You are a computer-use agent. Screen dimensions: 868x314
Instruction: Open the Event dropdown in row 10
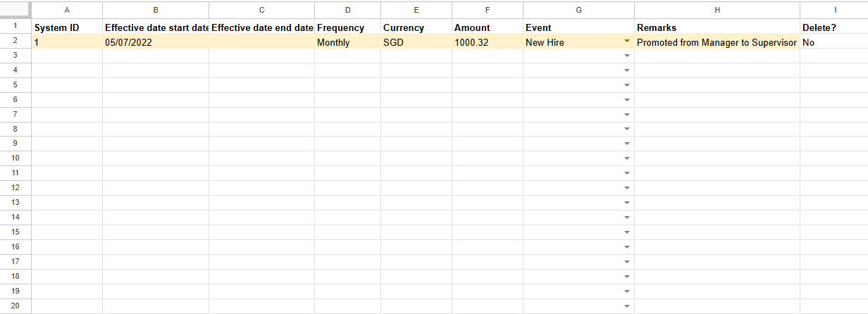[x=626, y=158]
